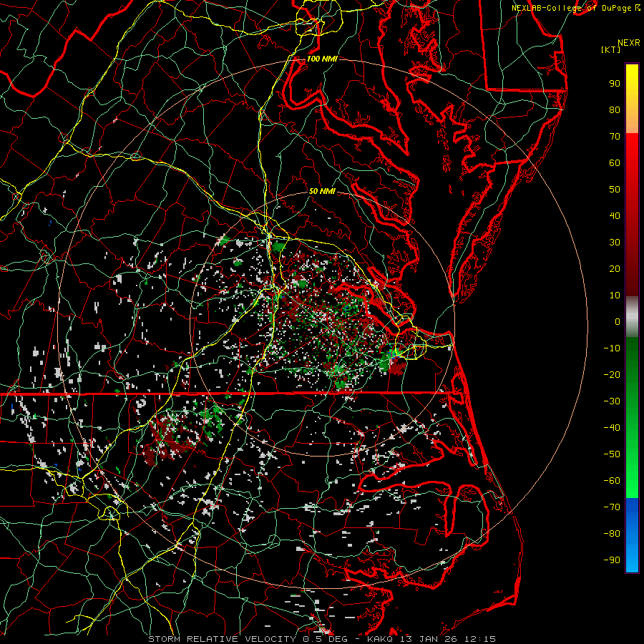Viewport: 644px width, 644px height.
Task: Click the 80 value on velocity scale
Action: (x=615, y=109)
